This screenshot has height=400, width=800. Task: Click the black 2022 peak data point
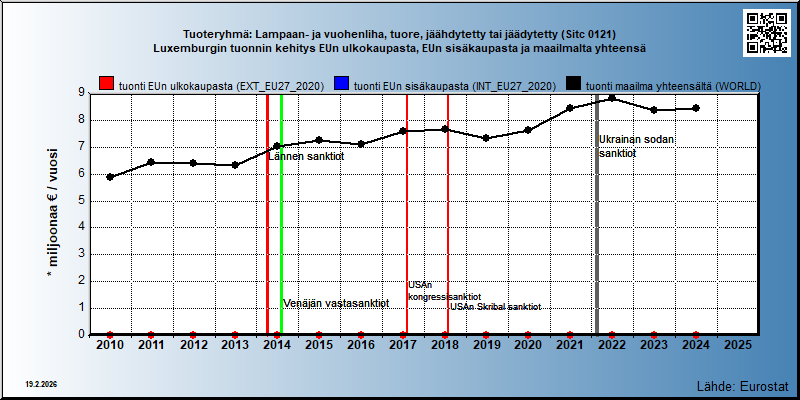(612, 98)
